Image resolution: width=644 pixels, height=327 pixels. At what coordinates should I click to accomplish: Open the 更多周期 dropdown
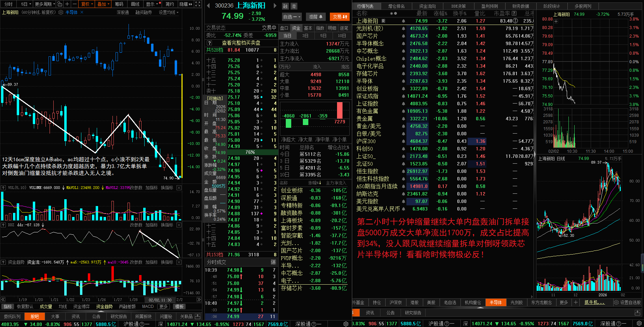coord(45,4)
